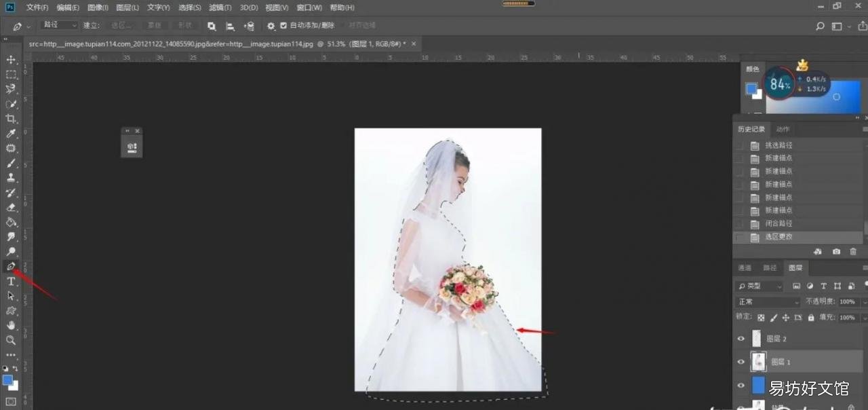Create a new history snapshot
This screenshot has width=868, height=410.
click(x=836, y=252)
